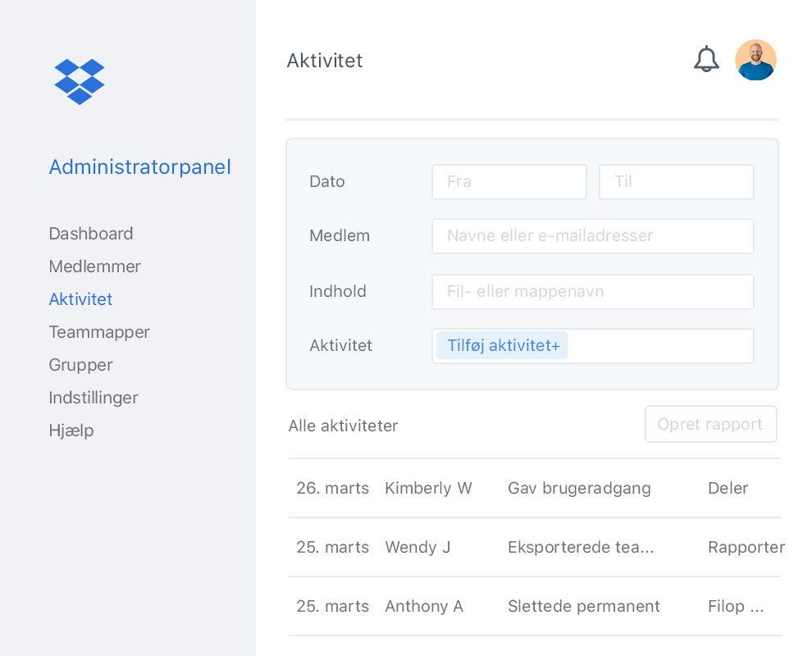Click the Navne eller e-mailadresser field

click(593, 236)
